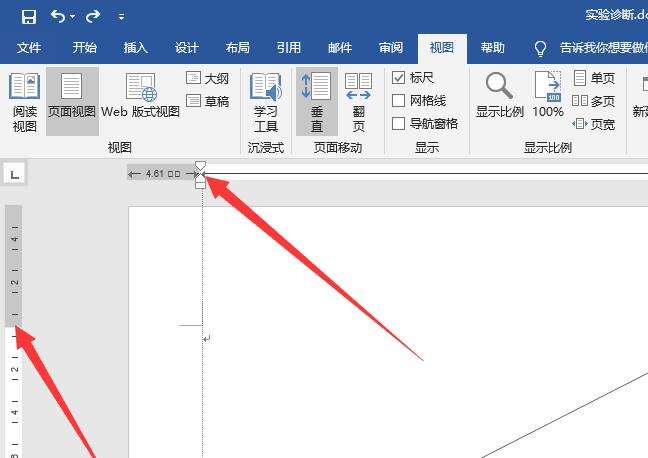Click the 100% zoom icon

pos(548,95)
